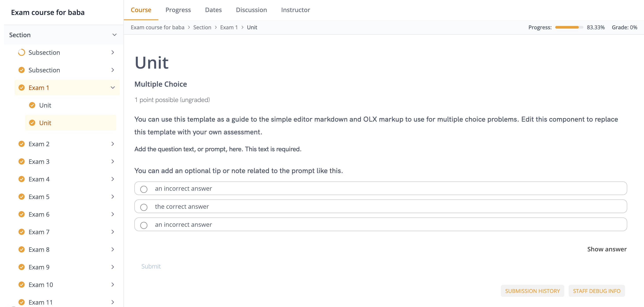Click the Exam 1 breadcrumb link

pyautogui.click(x=229, y=27)
